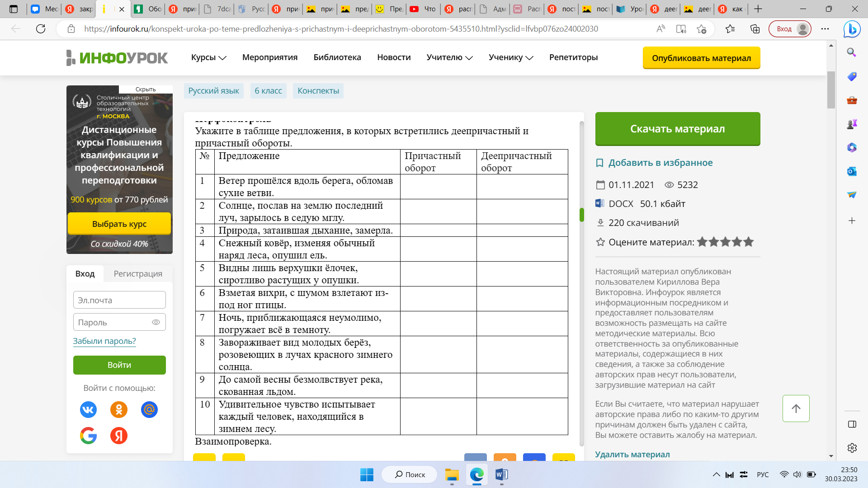Add page to favorites star icon
868x488 pixels.
701,29
